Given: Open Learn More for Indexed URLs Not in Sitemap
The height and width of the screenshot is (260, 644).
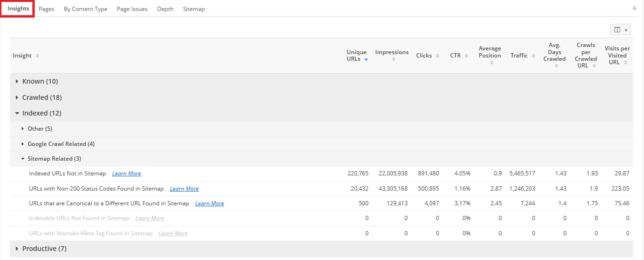Looking at the screenshot, I should pos(127,174).
